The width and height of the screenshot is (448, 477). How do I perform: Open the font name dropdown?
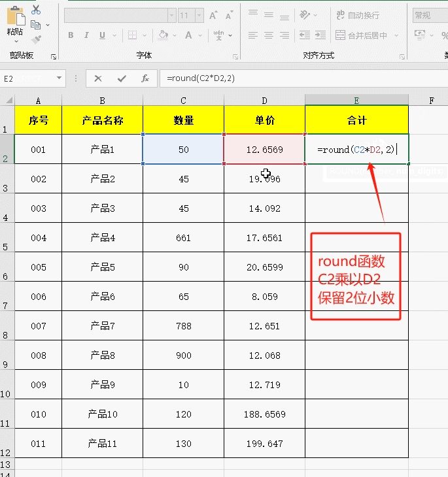click(172, 15)
